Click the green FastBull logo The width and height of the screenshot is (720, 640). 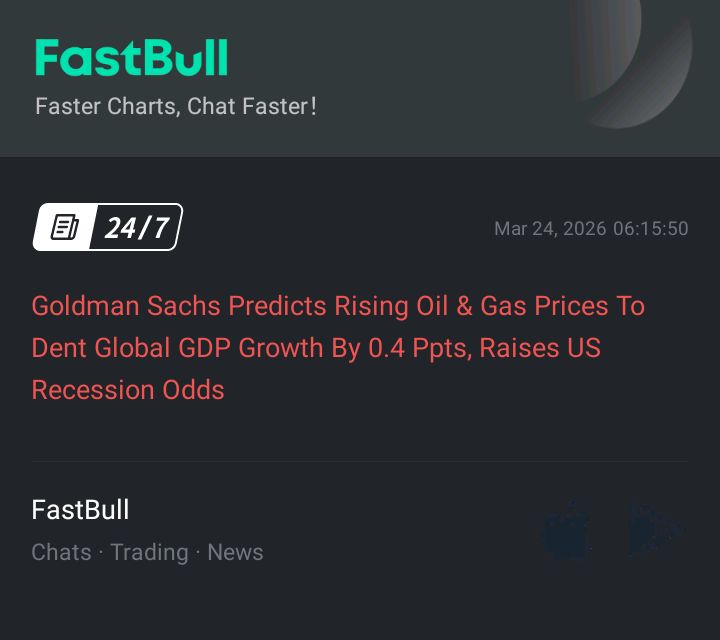[x=131, y=58]
